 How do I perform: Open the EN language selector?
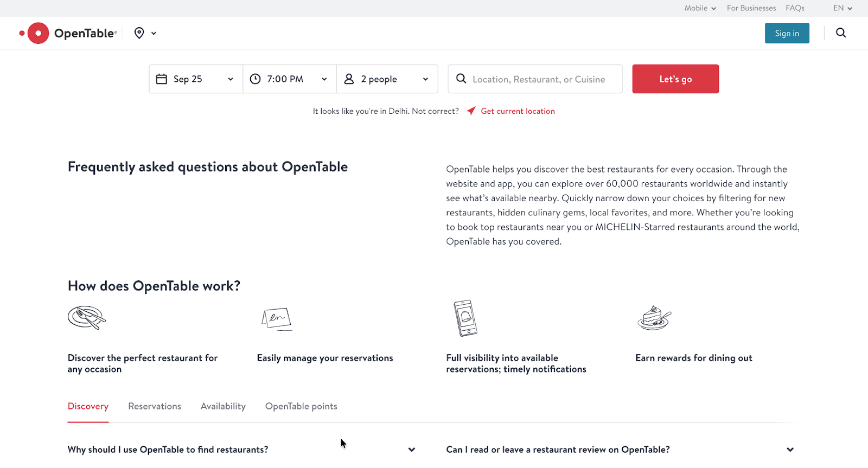(843, 8)
